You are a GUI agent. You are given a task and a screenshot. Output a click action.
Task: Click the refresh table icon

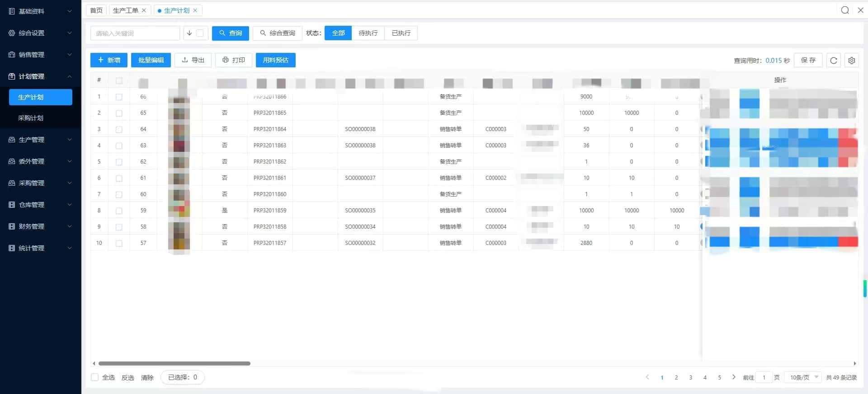[834, 61]
